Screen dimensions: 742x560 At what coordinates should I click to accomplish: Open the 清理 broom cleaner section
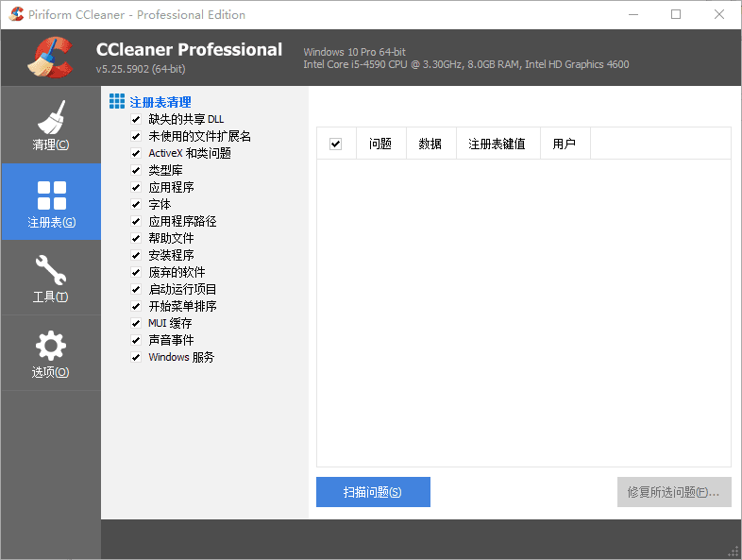point(51,125)
